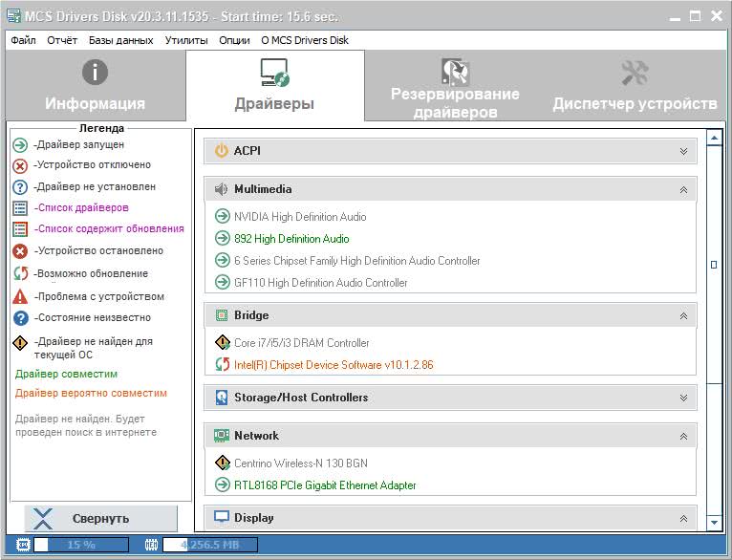This screenshot has width=732, height=560.
Task: Click the Storage/Host Controllers disk icon
Action: click(222, 398)
